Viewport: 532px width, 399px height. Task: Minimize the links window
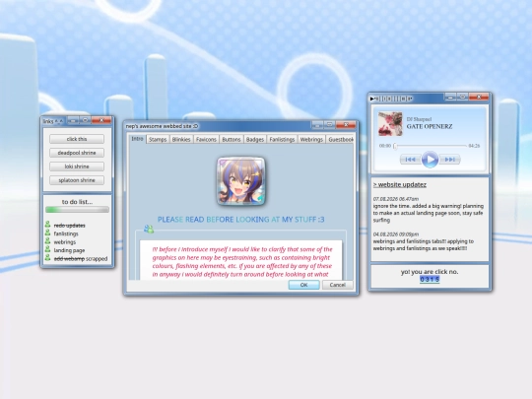point(73,120)
